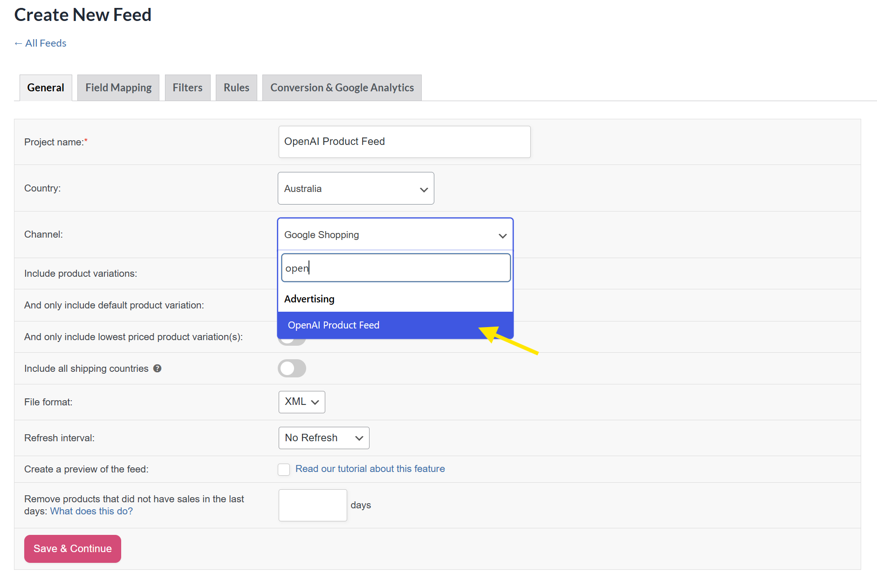Select the General tab
Viewport: 877px width, 588px height.
pyautogui.click(x=46, y=88)
